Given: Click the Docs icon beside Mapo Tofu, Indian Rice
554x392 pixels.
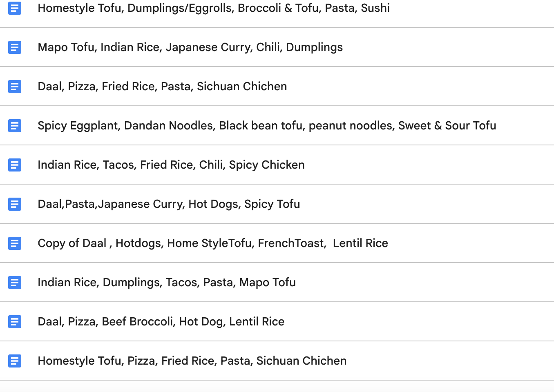Looking at the screenshot, I should click(x=15, y=47).
